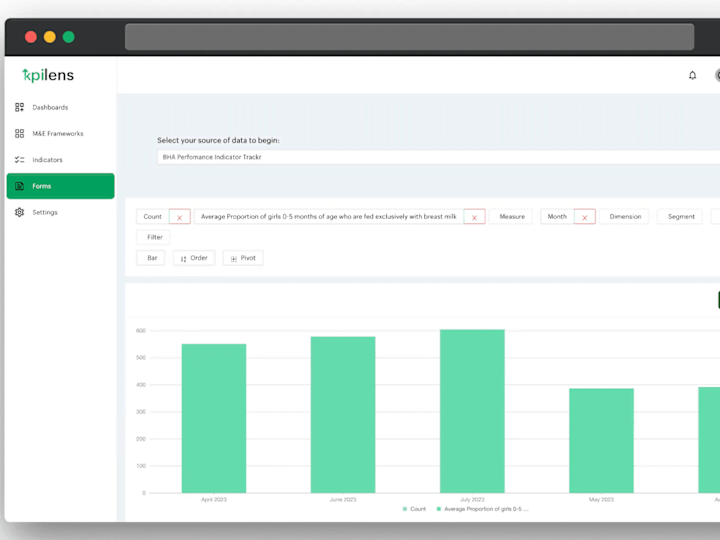Add a Segment
720x540 pixels.
pyautogui.click(x=681, y=216)
